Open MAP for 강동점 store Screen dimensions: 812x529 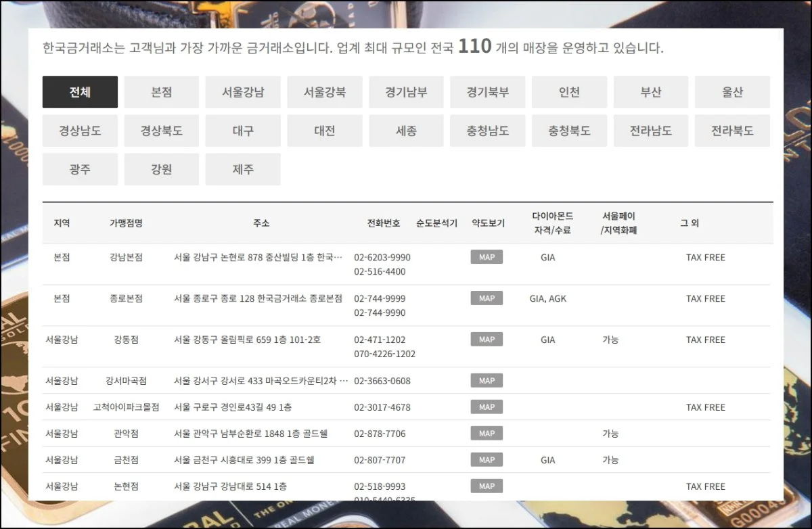click(487, 340)
